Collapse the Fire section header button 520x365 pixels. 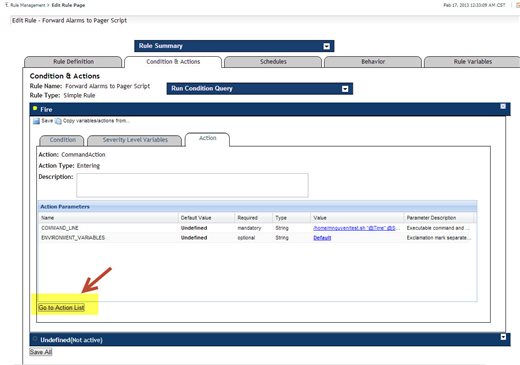click(503, 106)
